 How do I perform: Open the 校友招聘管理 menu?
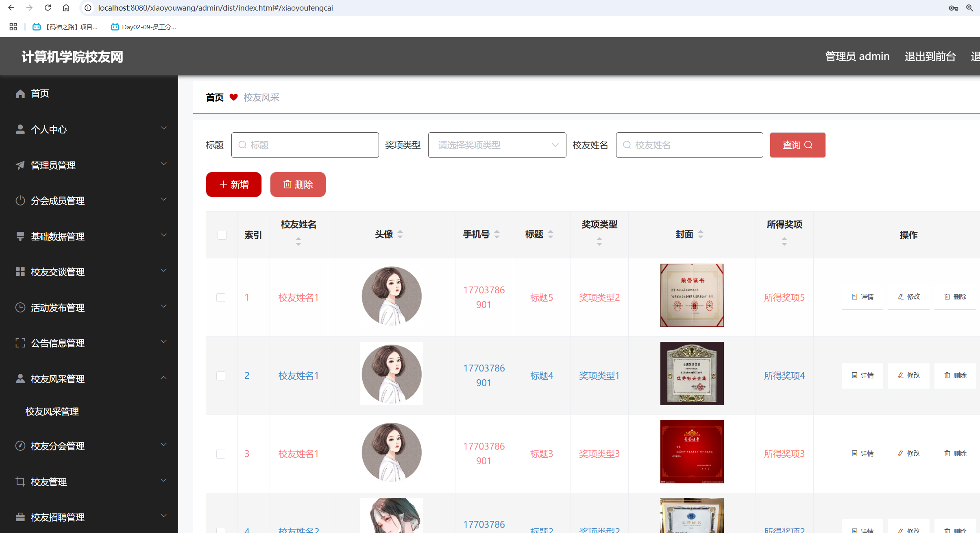click(x=89, y=517)
